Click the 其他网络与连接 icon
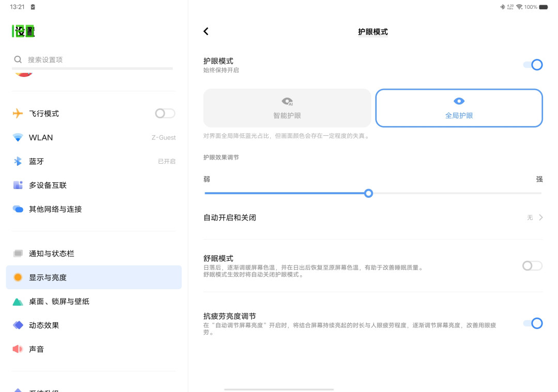This screenshot has height=392, width=558. (x=18, y=209)
